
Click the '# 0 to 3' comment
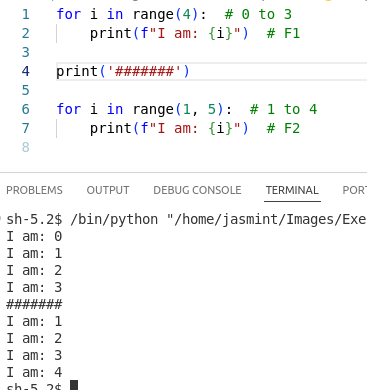pyautogui.click(x=258, y=14)
